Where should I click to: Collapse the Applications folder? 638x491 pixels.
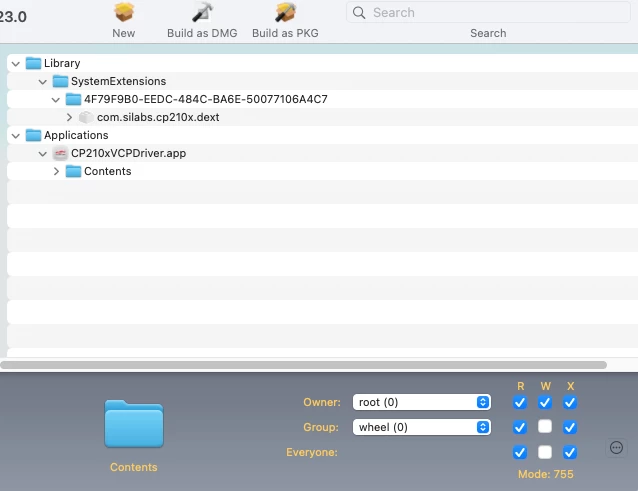click(x=16, y=135)
